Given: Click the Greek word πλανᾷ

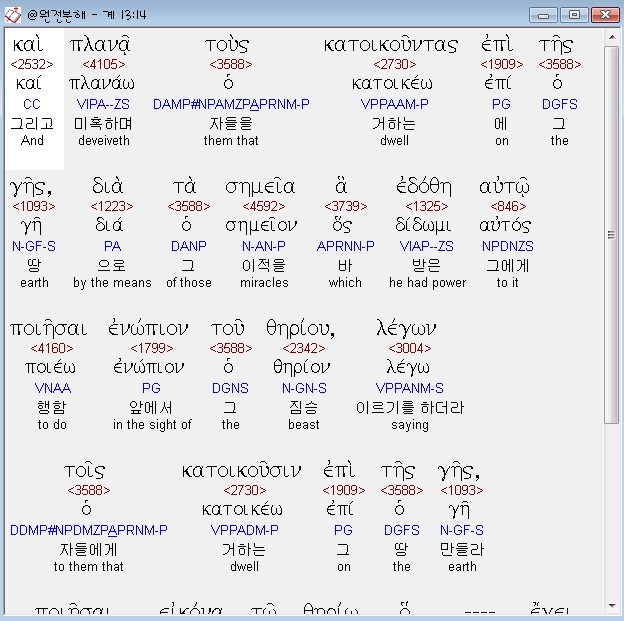Looking at the screenshot, I should click(100, 45).
